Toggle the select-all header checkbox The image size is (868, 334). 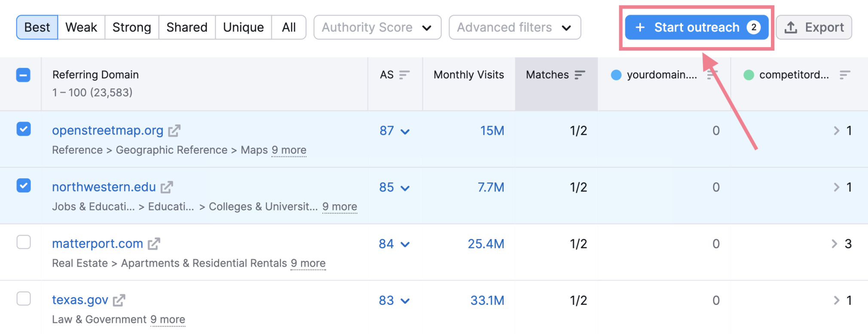23,75
